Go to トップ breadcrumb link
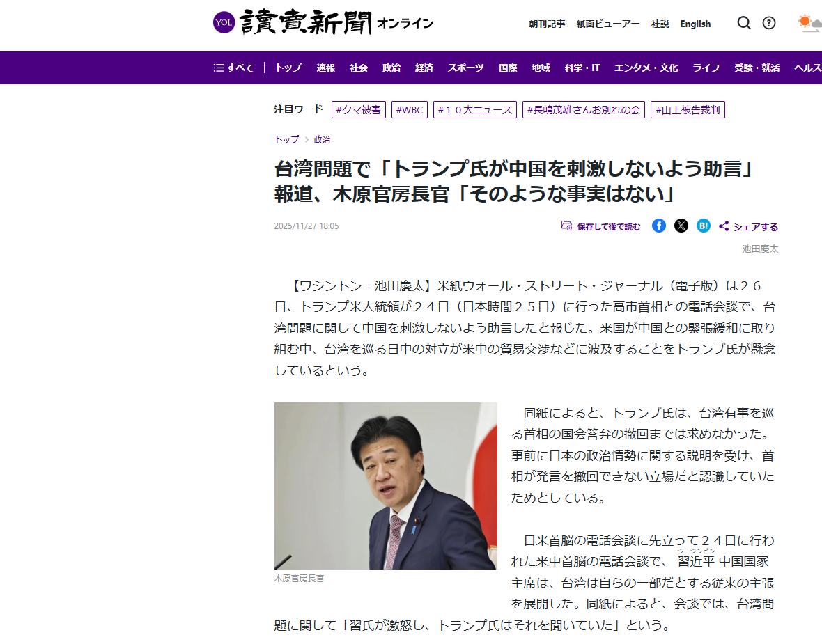Image resolution: width=822 pixels, height=644 pixels. click(287, 139)
